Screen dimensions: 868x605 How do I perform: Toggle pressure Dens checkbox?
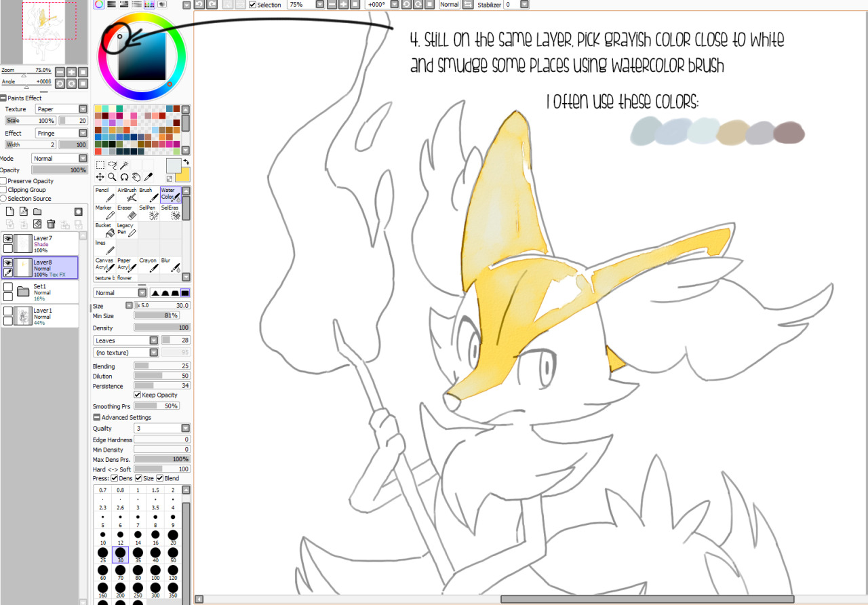[x=115, y=478]
